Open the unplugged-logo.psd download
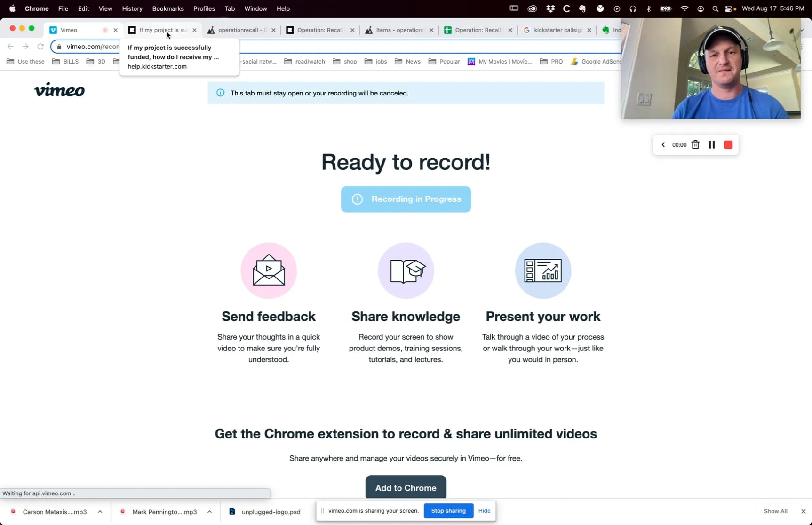 tap(271, 512)
